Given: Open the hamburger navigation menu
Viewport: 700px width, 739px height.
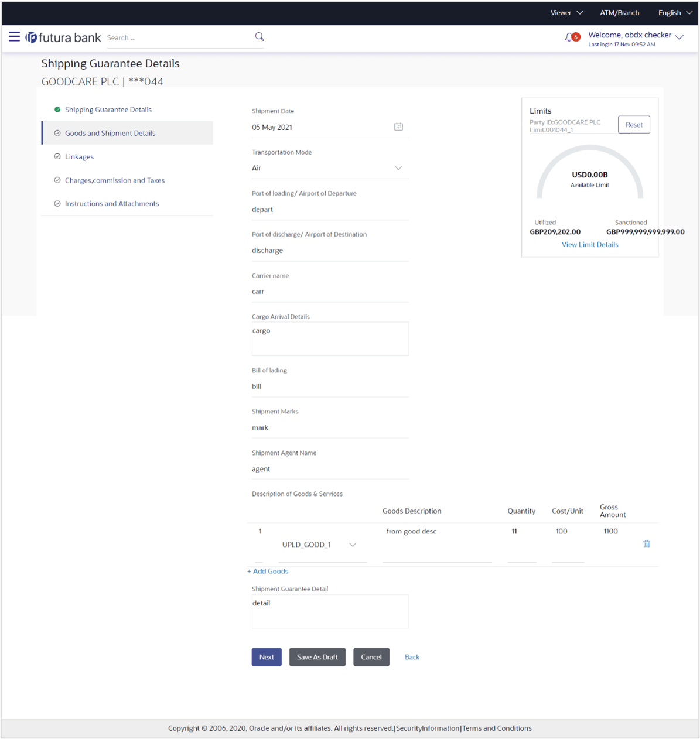Looking at the screenshot, I should pyautogui.click(x=14, y=36).
